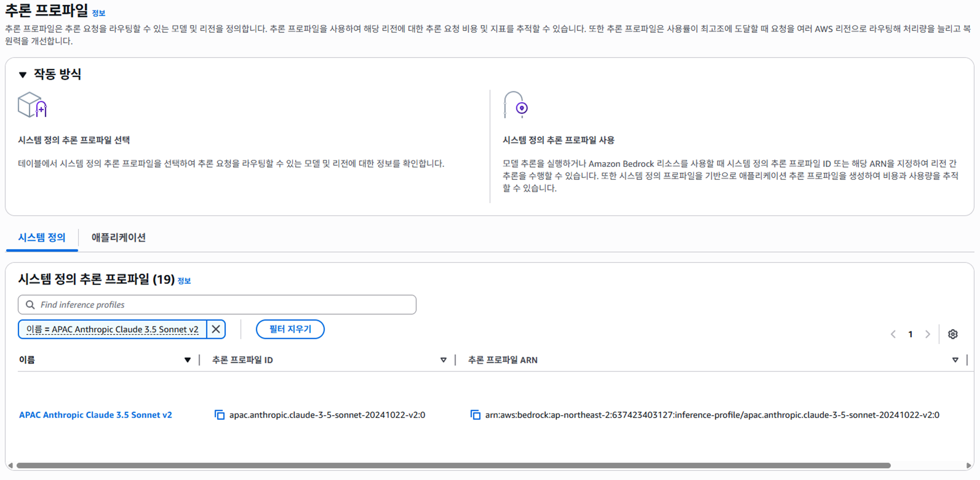This screenshot has height=480, width=980.
Task: Sort by 추론 프로파일 ID column
Action: pyautogui.click(x=443, y=360)
